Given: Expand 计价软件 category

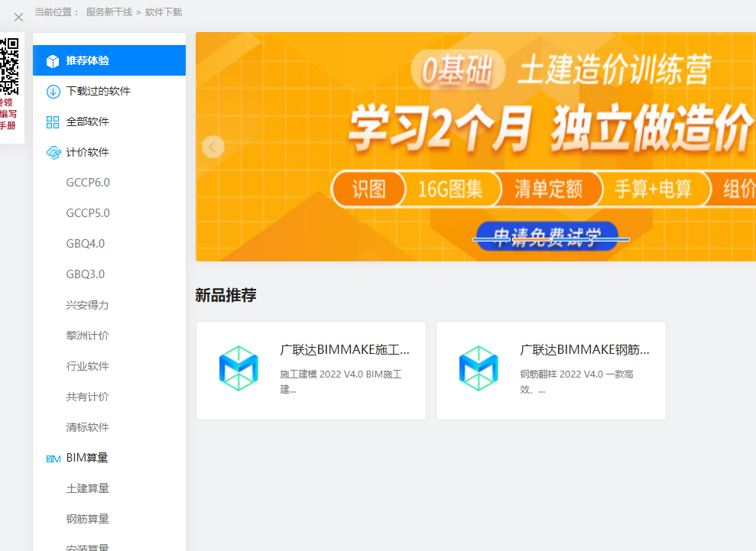Looking at the screenshot, I should (109, 152).
